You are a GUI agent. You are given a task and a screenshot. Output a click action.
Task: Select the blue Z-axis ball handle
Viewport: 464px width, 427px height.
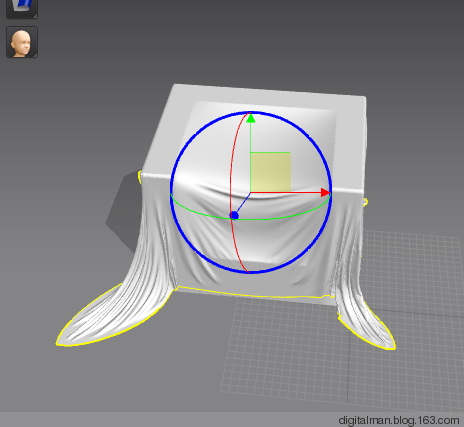coord(234,216)
